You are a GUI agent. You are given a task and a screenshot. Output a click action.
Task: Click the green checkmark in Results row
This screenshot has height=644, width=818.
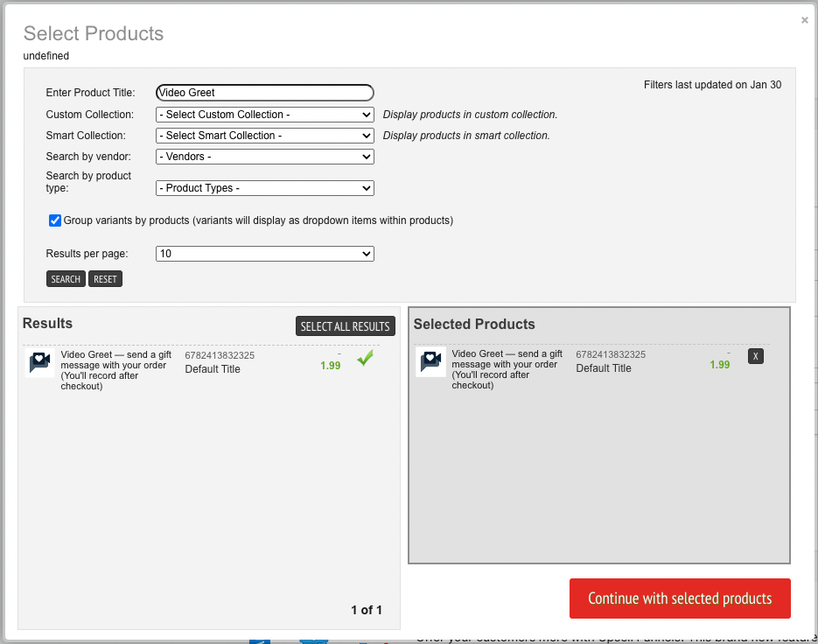365,358
